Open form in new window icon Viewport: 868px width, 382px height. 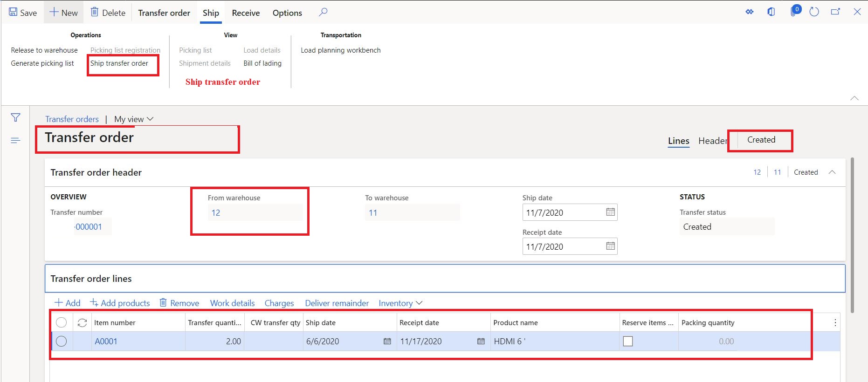835,12
